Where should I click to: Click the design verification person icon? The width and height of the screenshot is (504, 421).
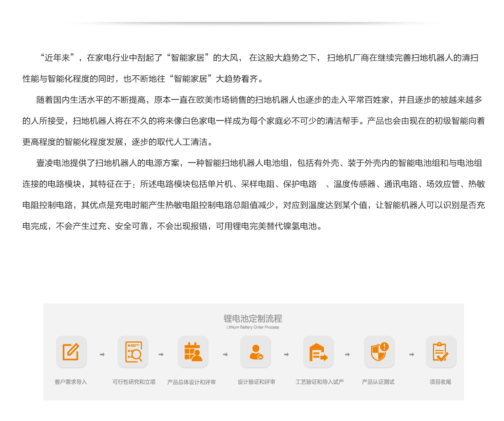255,352
